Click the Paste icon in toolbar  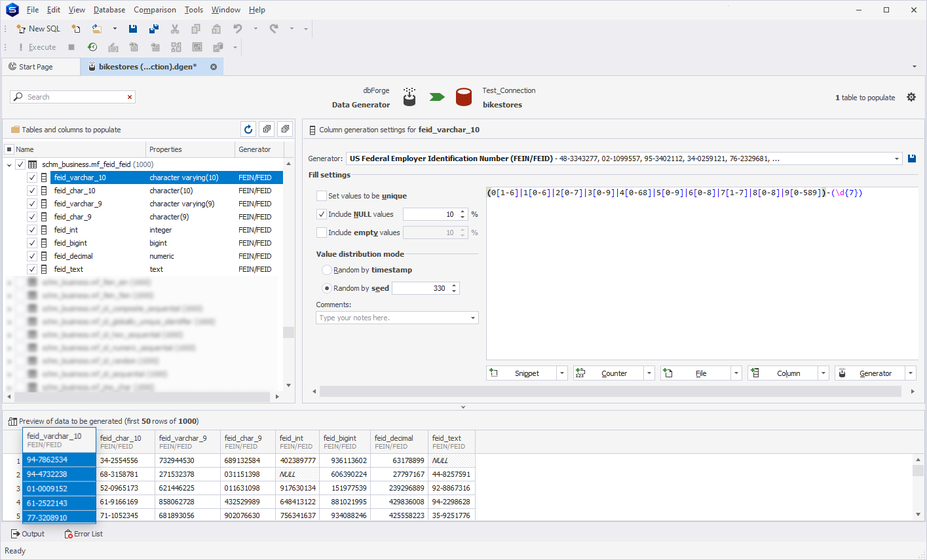pyautogui.click(x=216, y=29)
